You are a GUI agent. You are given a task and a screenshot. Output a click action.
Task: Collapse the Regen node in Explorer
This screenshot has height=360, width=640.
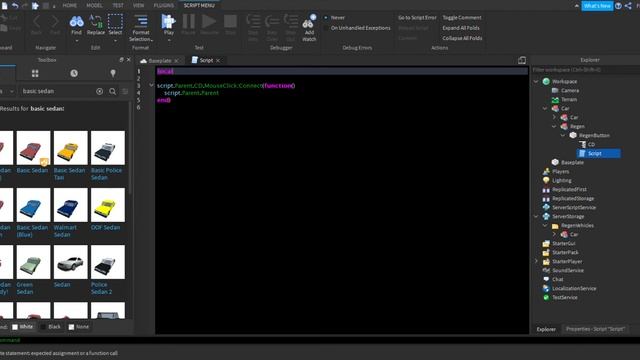[554, 127]
